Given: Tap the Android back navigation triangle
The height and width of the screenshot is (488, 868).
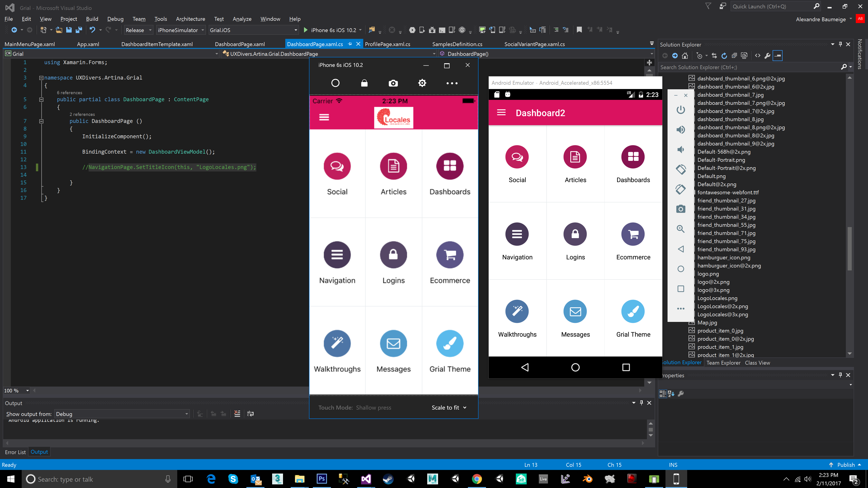Looking at the screenshot, I should [525, 367].
